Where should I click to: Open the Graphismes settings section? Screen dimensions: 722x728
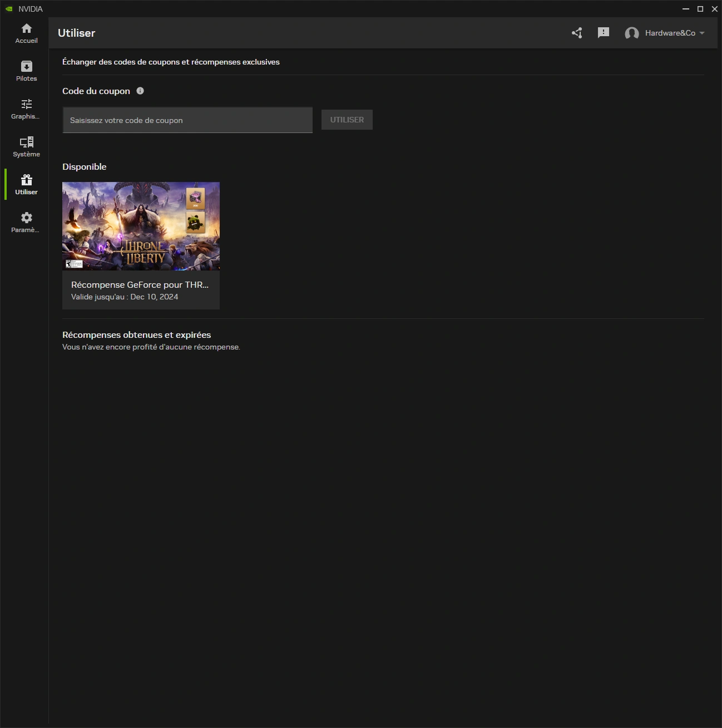coord(26,109)
